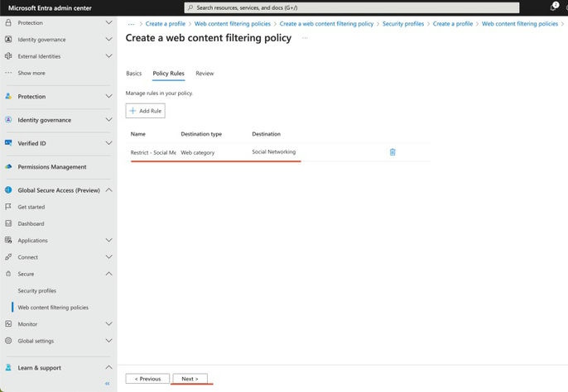This screenshot has height=392, width=568.
Task: Collapse the Learn & support chevron
Action: tap(108, 367)
